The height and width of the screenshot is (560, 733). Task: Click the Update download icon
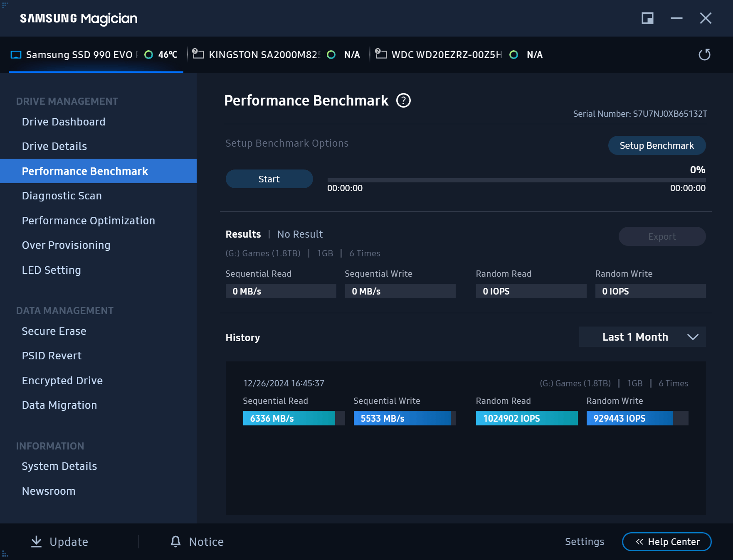(37, 541)
